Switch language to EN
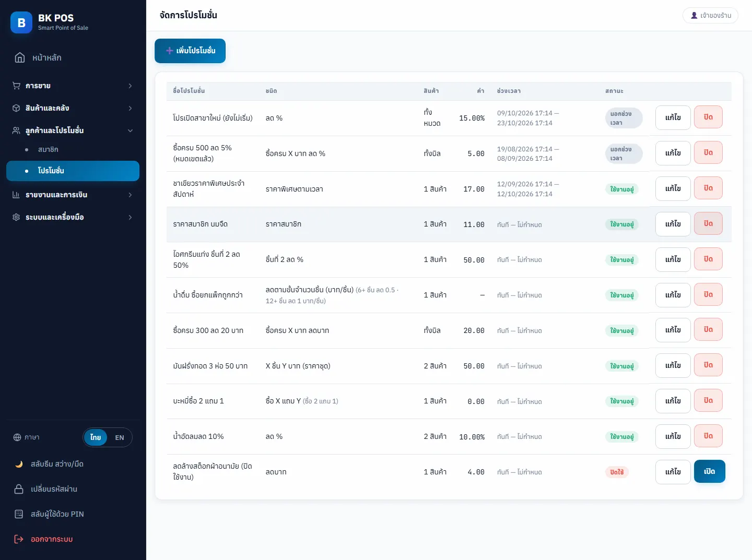The image size is (752, 560). (120, 437)
